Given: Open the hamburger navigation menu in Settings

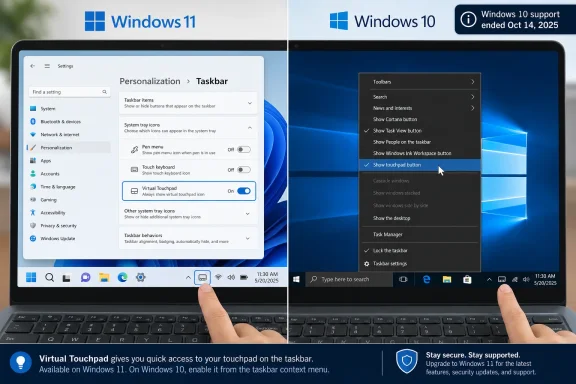Looking at the screenshot, I should coord(47,66).
